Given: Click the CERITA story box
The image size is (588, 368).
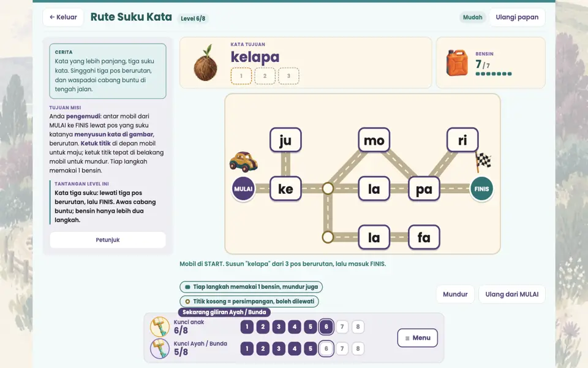Looking at the screenshot, I should click(x=108, y=71).
